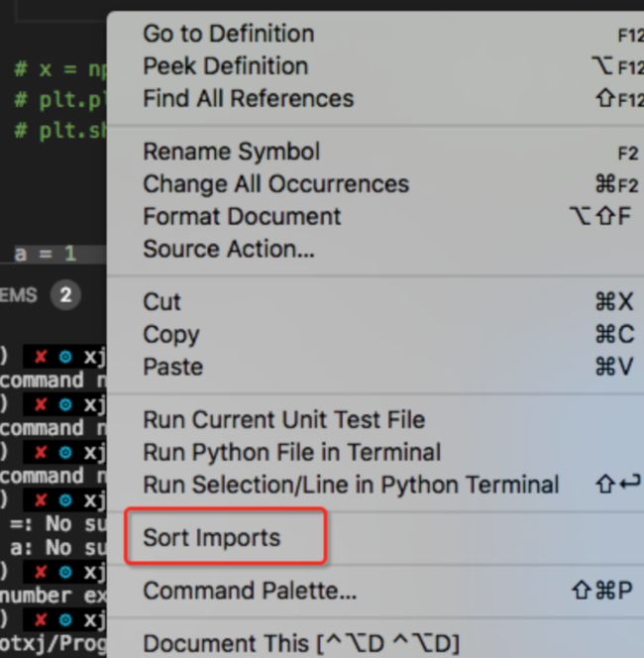
Task: Click the problems count badge 2
Action: pyautogui.click(x=65, y=295)
